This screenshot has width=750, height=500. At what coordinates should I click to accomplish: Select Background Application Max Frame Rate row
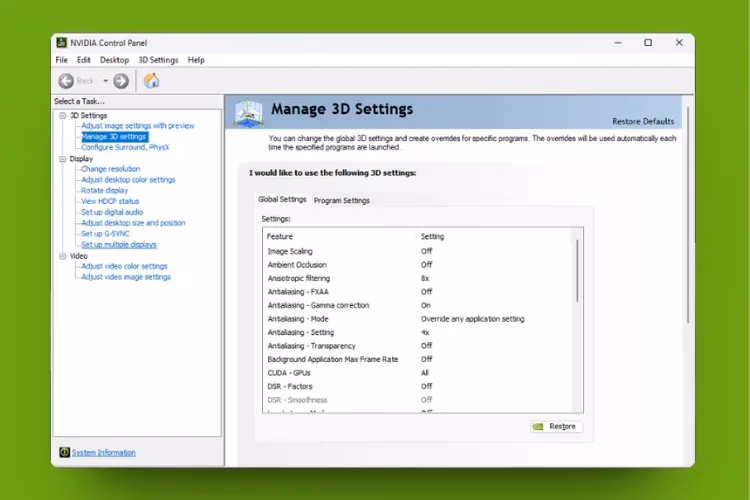coord(419,359)
